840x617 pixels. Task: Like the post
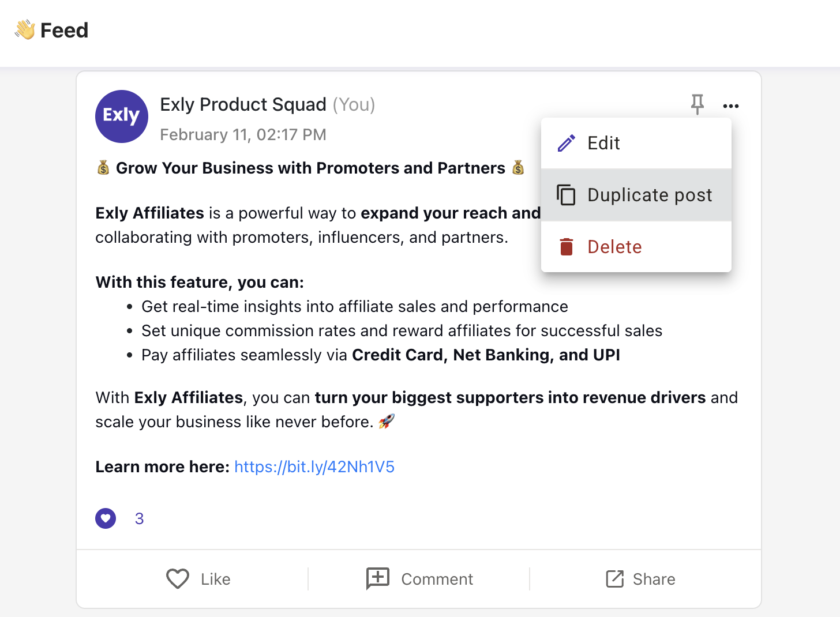[x=198, y=579]
